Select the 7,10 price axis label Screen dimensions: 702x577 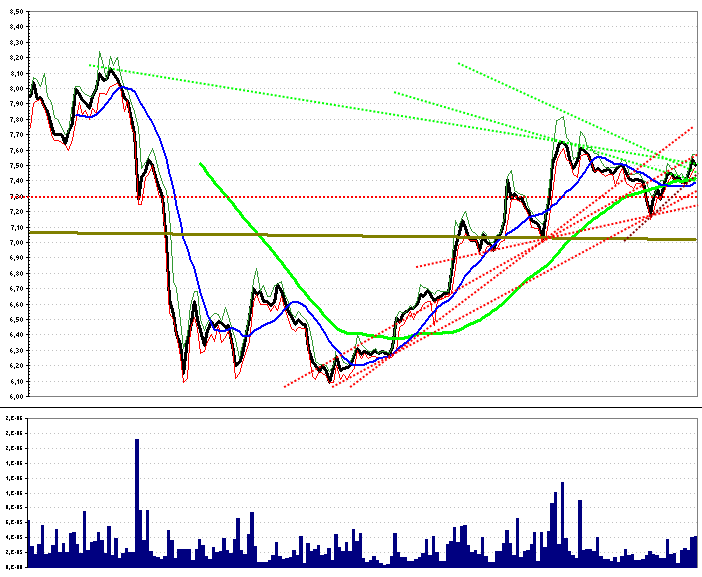point(16,227)
